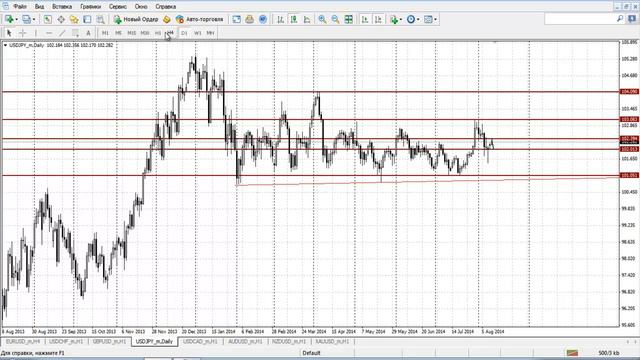The height and width of the screenshot is (360, 640).
Task: Expand the Indicators dropdown arrow
Action: tap(401, 19)
